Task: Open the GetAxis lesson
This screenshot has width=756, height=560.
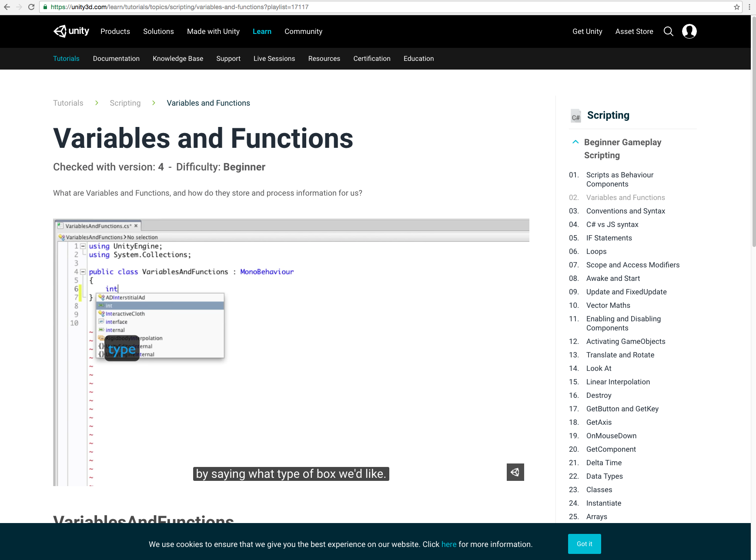Action: coord(599,422)
